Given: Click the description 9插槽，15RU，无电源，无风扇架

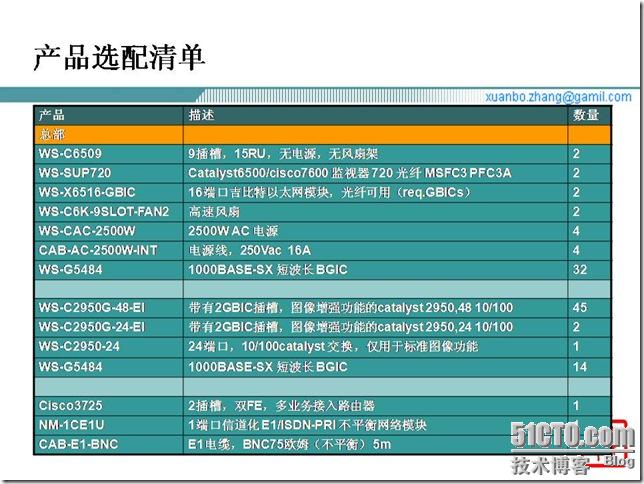Looking at the screenshot, I should point(283,154).
